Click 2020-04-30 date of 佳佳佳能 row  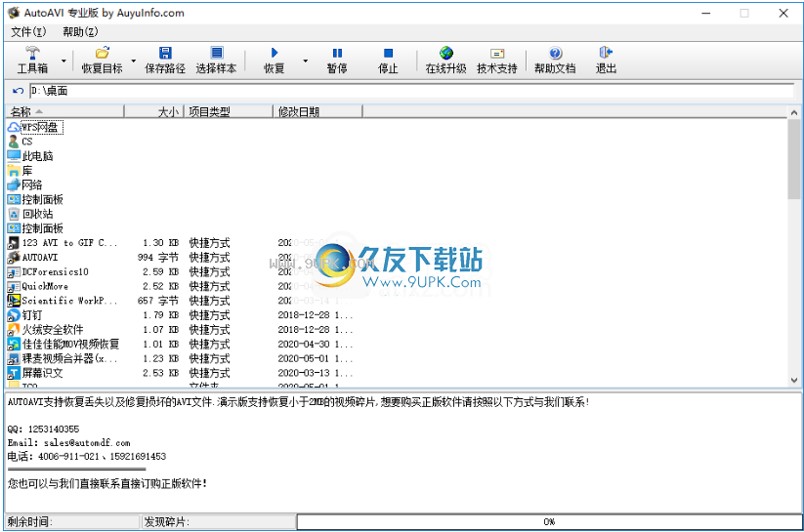[316, 344]
